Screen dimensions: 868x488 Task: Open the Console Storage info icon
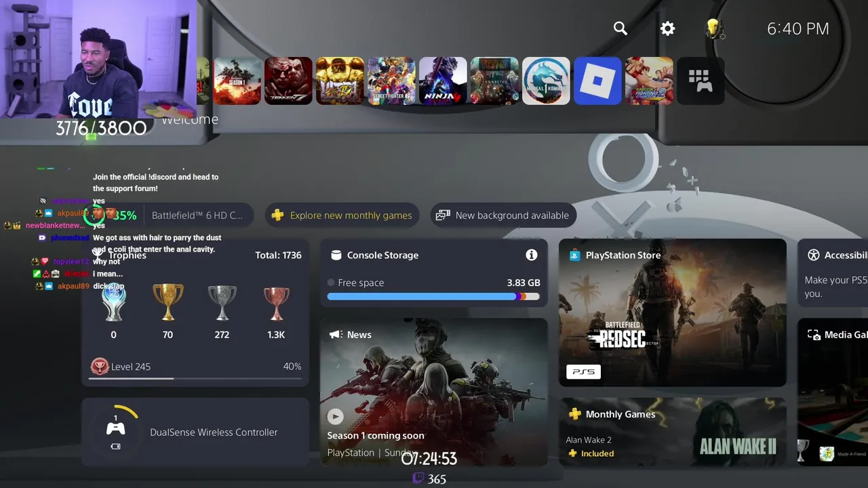pos(532,255)
